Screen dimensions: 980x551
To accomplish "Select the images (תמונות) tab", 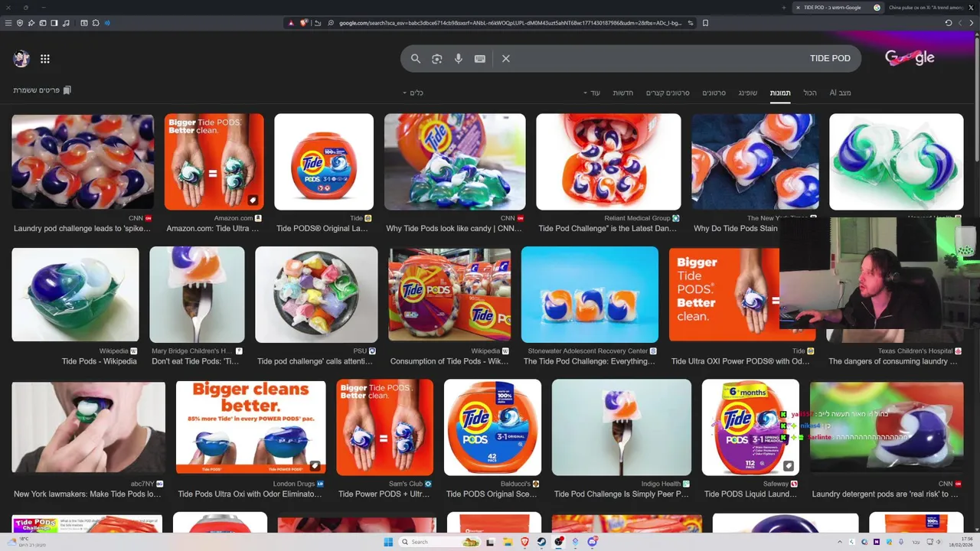I will [x=780, y=93].
